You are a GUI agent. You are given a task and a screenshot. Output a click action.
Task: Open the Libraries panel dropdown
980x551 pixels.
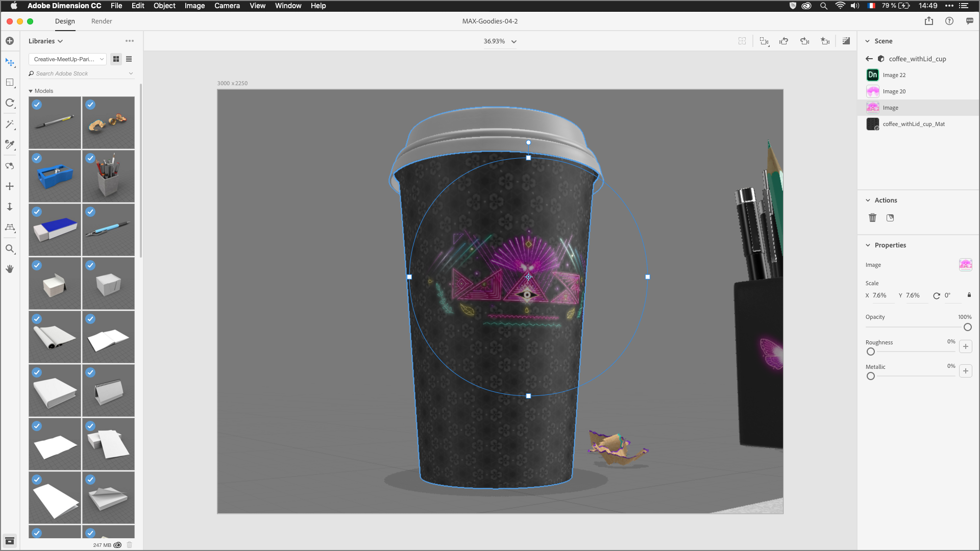(45, 41)
